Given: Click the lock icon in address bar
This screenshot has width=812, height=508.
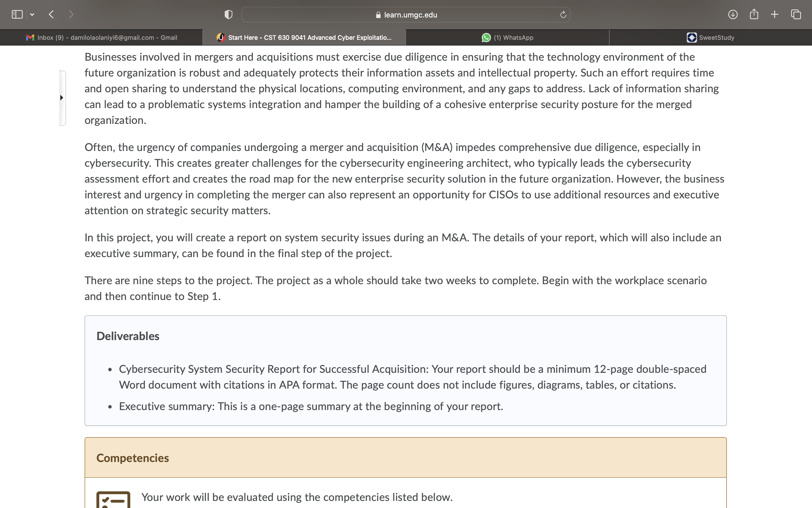Looking at the screenshot, I should point(378,15).
